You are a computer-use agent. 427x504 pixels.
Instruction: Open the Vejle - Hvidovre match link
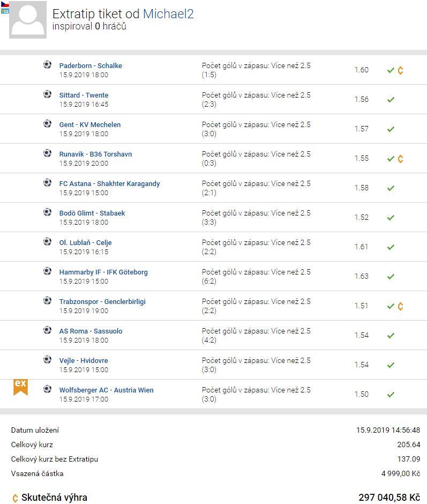click(84, 361)
